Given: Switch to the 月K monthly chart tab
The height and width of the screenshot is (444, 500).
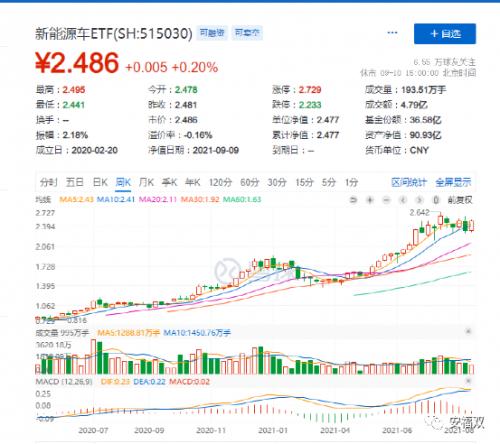Looking at the screenshot, I should coord(146,182).
